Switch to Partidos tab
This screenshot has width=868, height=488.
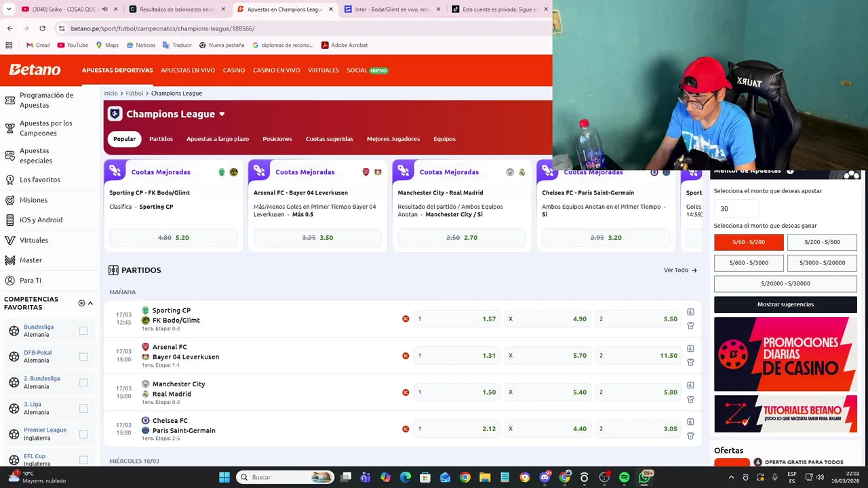point(161,139)
